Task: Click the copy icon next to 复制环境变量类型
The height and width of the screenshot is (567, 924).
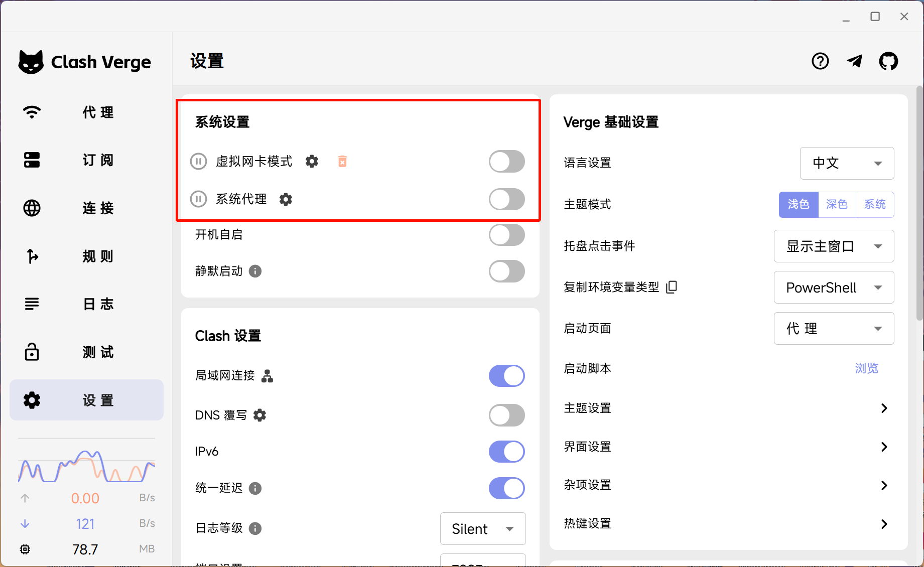Action: point(671,287)
